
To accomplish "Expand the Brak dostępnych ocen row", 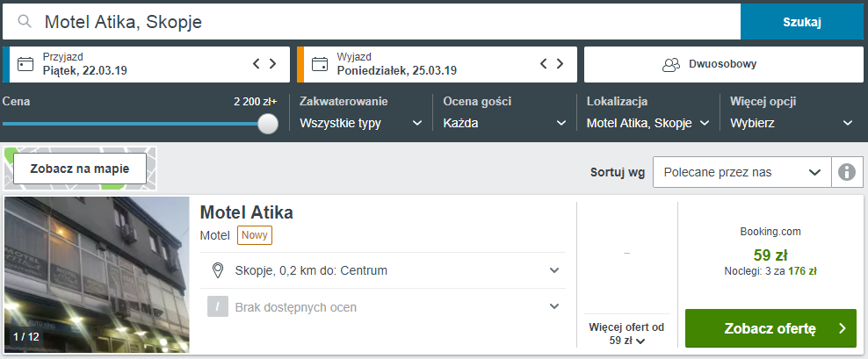I will (x=383, y=306).
